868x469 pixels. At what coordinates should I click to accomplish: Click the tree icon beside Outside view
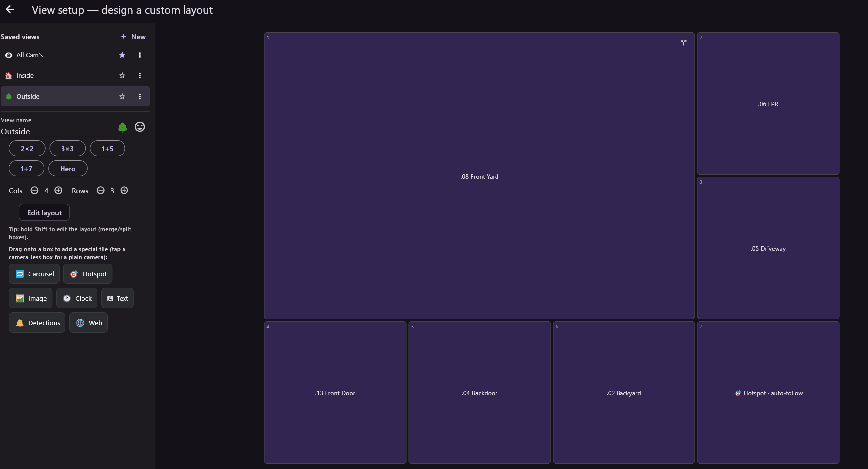8,97
